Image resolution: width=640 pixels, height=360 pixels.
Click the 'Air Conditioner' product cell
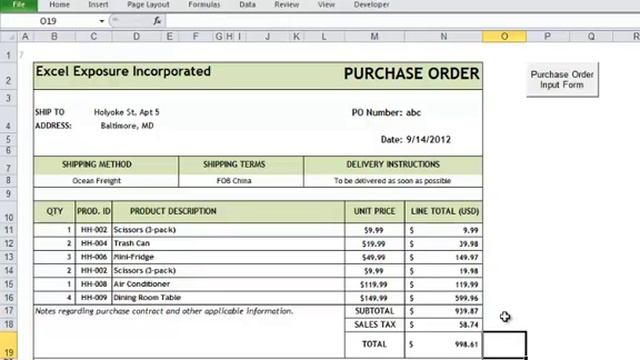[x=228, y=284]
